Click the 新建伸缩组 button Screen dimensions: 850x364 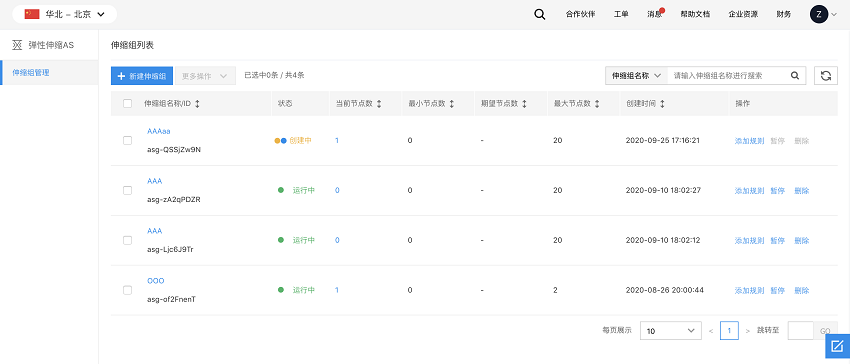point(142,76)
